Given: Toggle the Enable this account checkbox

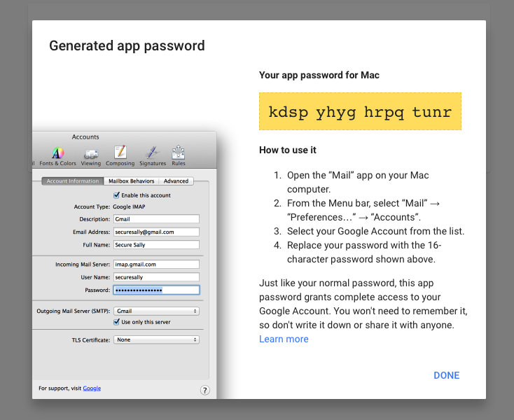Looking at the screenshot, I should pyautogui.click(x=116, y=195).
